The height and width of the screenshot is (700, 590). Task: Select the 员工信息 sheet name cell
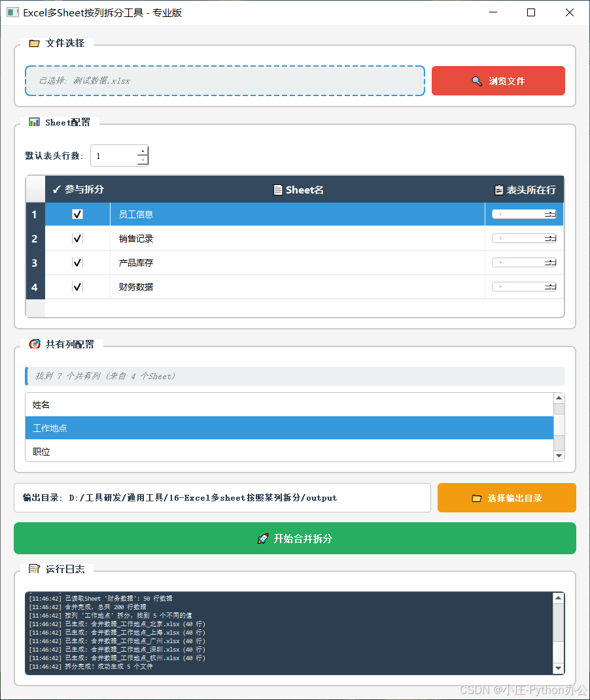click(x=298, y=214)
